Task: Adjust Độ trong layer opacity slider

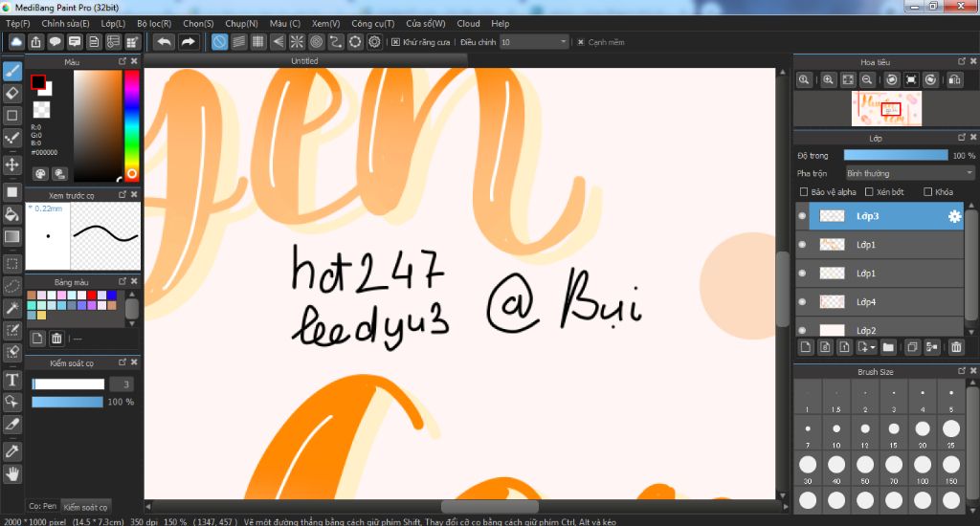Action: point(896,155)
